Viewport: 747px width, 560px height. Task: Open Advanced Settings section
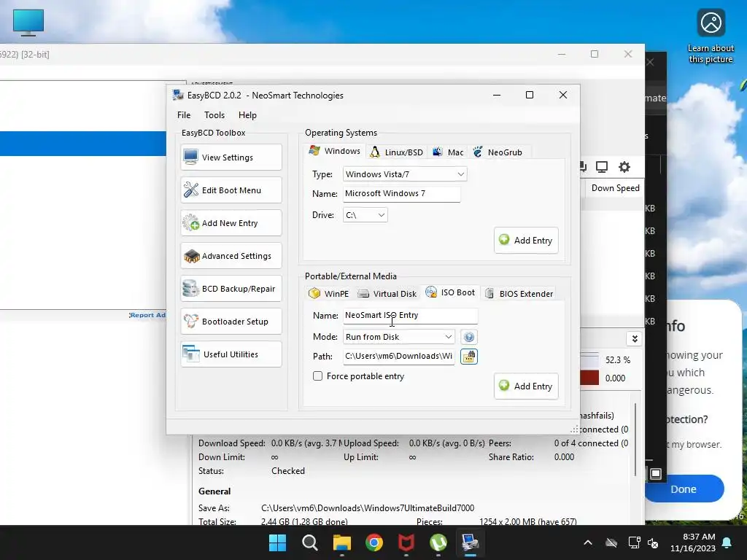[x=231, y=256]
